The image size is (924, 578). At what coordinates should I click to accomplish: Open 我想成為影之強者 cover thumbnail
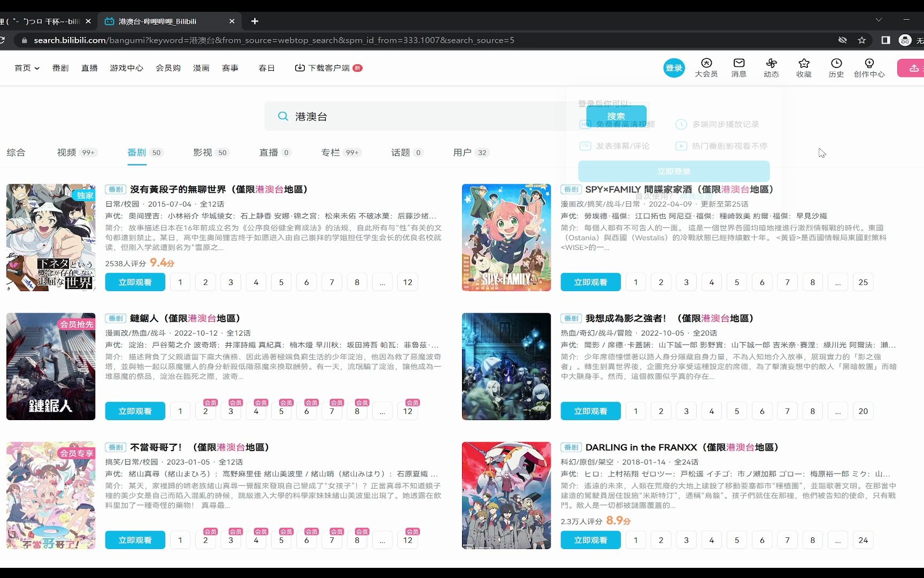(506, 367)
